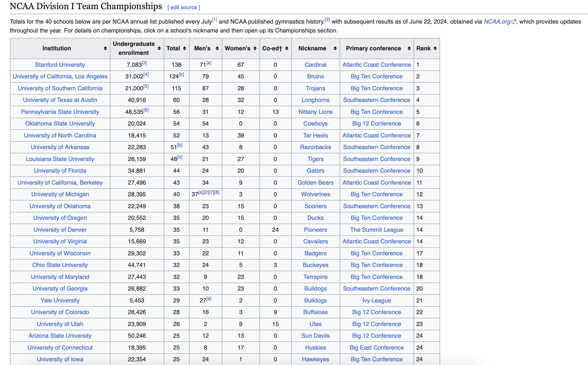Open footnote [3] beside Stanford enrollment

144,63
